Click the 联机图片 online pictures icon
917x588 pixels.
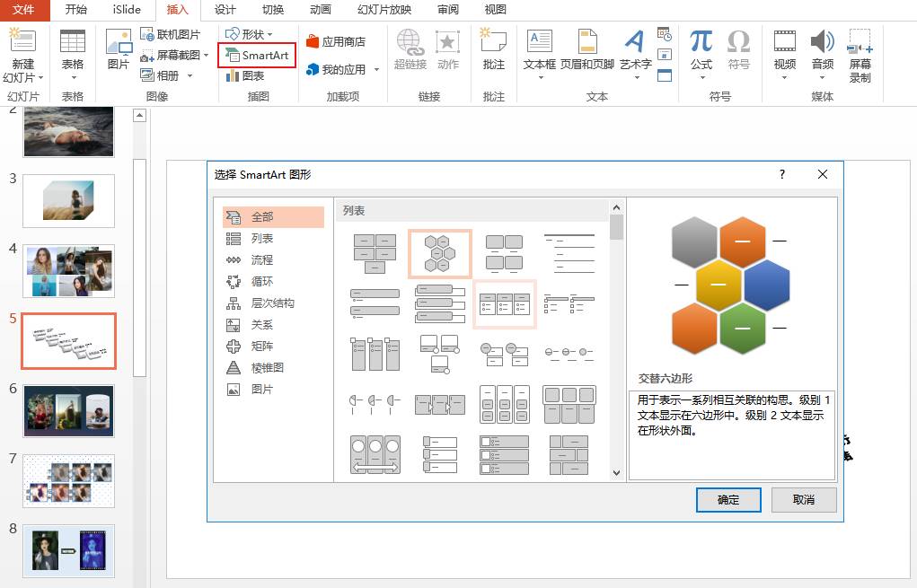point(171,34)
